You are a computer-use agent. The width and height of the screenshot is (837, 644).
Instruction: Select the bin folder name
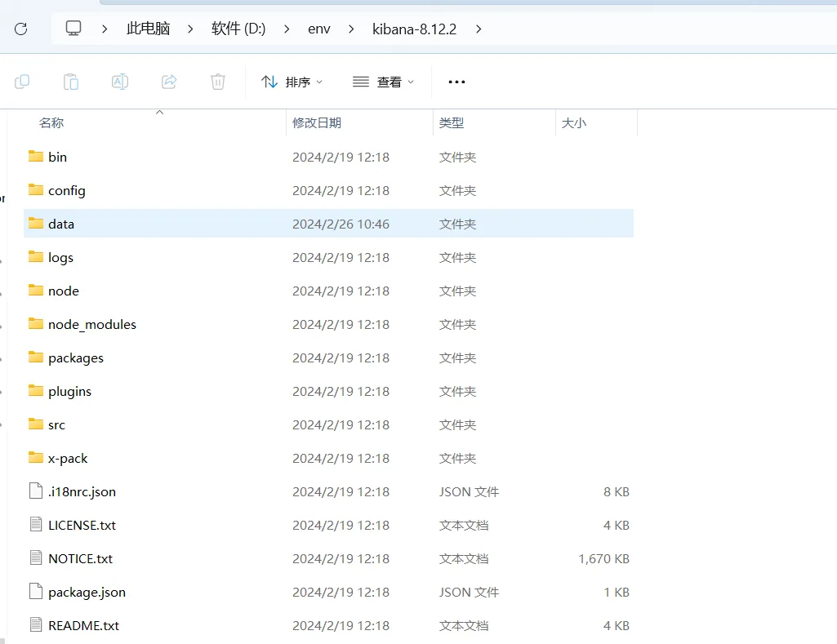[57, 157]
